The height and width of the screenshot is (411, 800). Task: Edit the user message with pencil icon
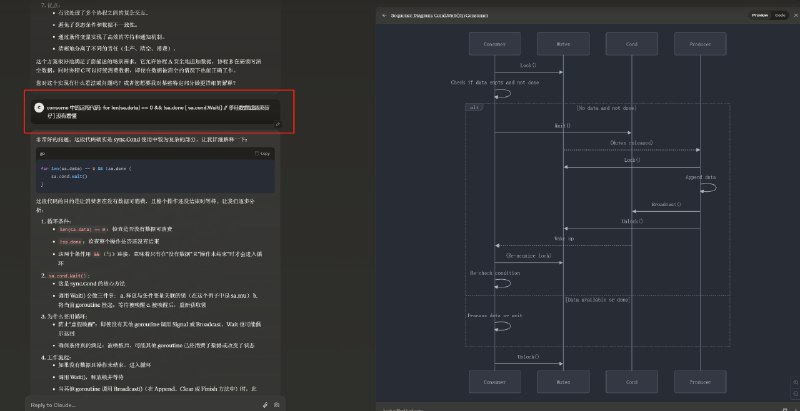278,123
